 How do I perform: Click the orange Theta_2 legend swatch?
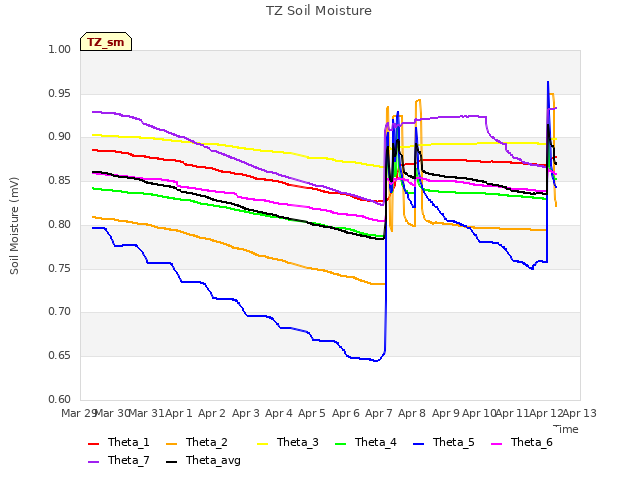[x=171, y=443]
